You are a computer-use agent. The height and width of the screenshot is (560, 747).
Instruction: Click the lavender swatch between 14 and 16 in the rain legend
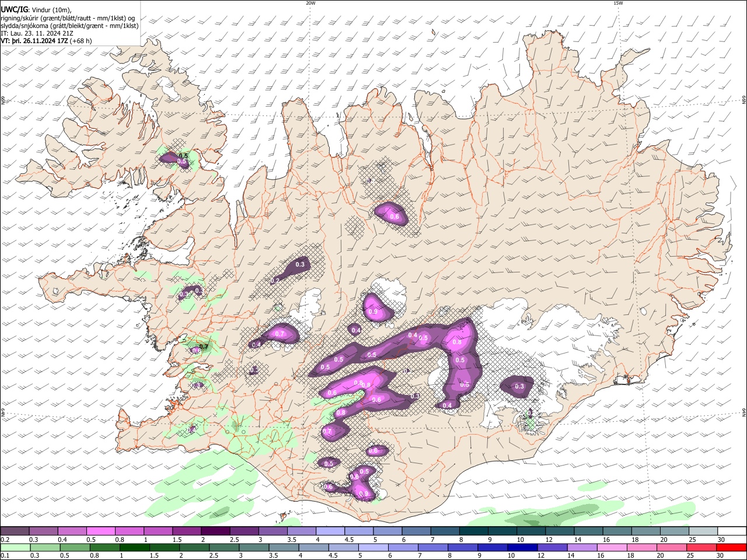click(x=582, y=547)
